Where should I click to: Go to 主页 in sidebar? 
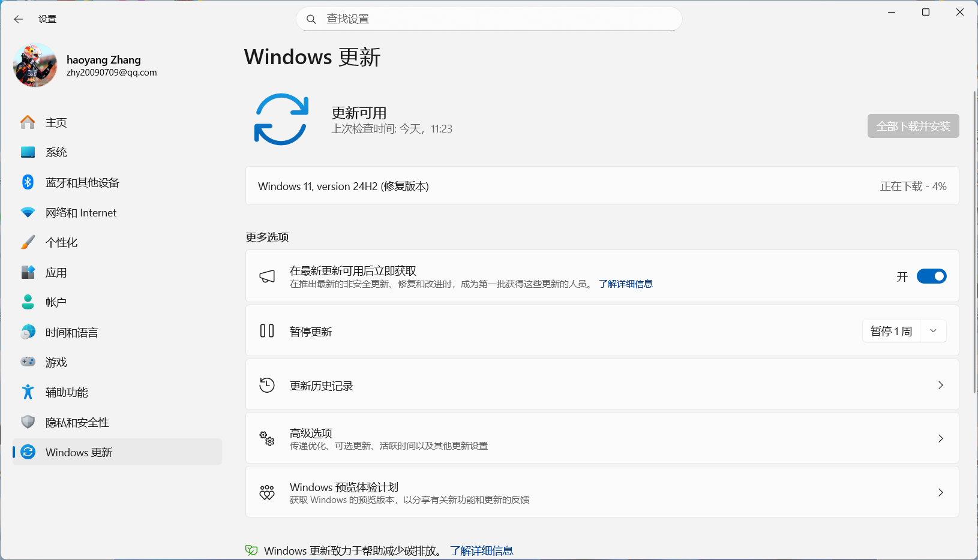(x=117, y=122)
